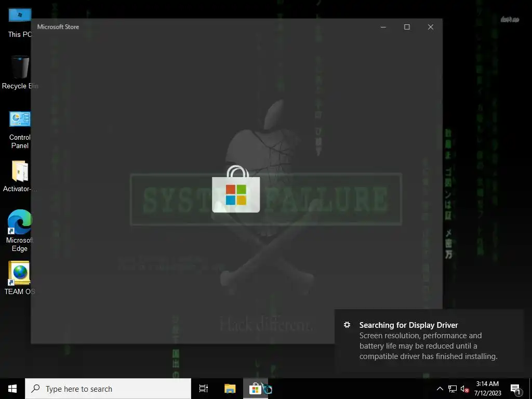Viewport: 532px width, 399px height.
Task: Minimize the Microsoft Store window
Action: (383, 27)
